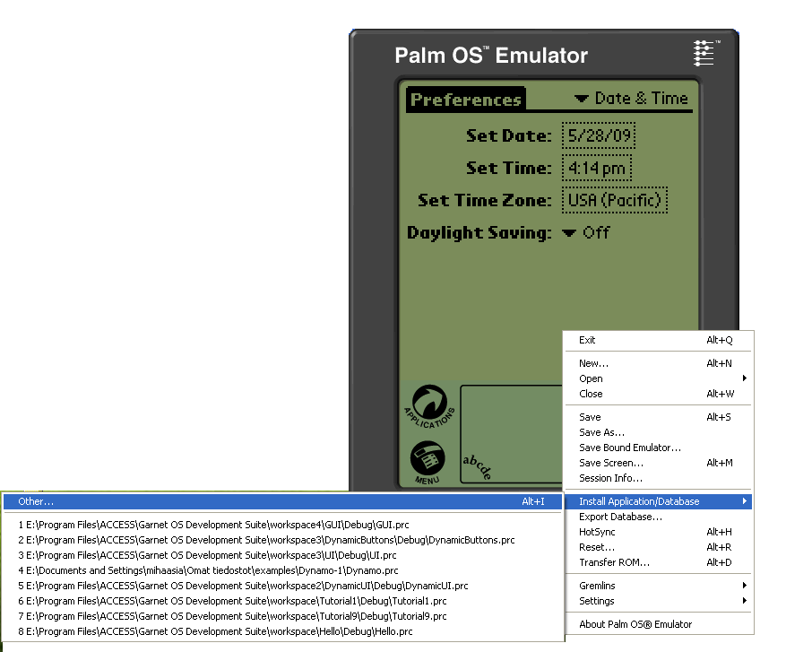Install recent file Dynamo.prc
The height and width of the screenshot is (652, 812).
(282, 570)
